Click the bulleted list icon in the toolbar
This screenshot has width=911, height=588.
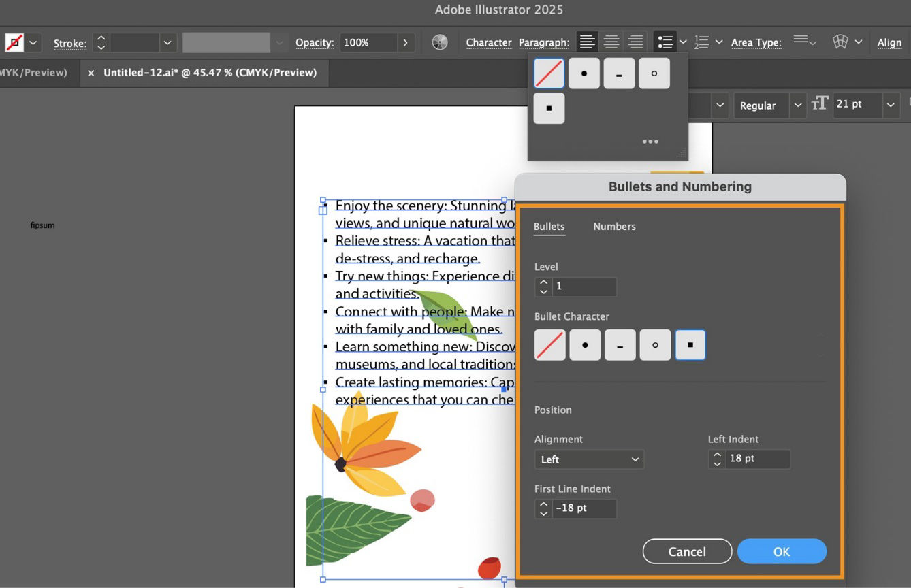click(x=665, y=42)
